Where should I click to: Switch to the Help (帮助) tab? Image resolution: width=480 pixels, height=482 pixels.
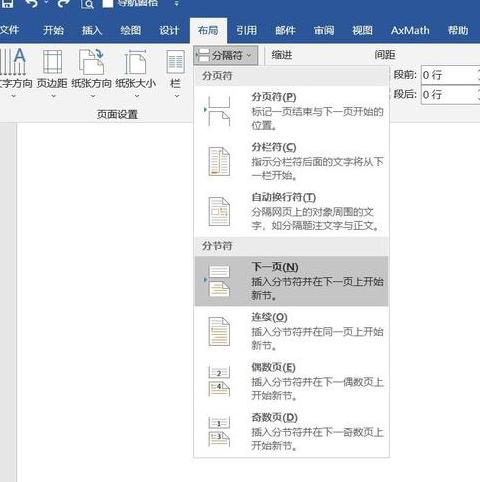click(458, 30)
